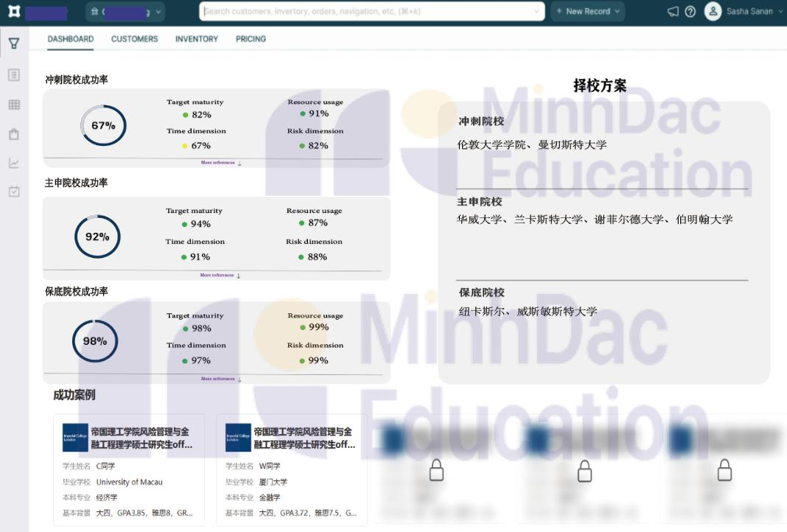This screenshot has height=532, width=787.
Task: Open the help question mark icon
Action: (690, 11)
